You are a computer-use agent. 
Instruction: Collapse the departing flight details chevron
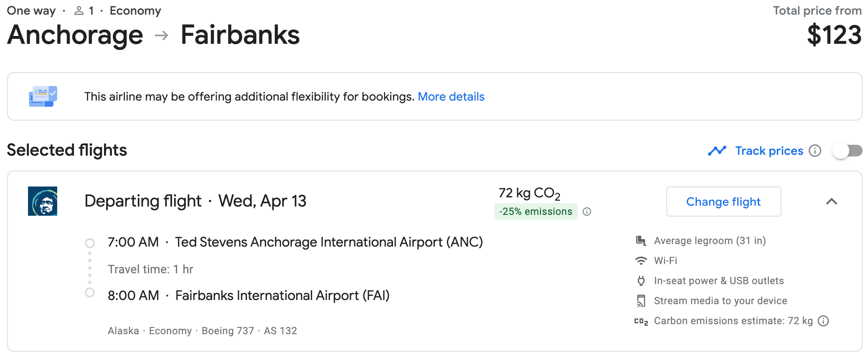pos(832,202)
